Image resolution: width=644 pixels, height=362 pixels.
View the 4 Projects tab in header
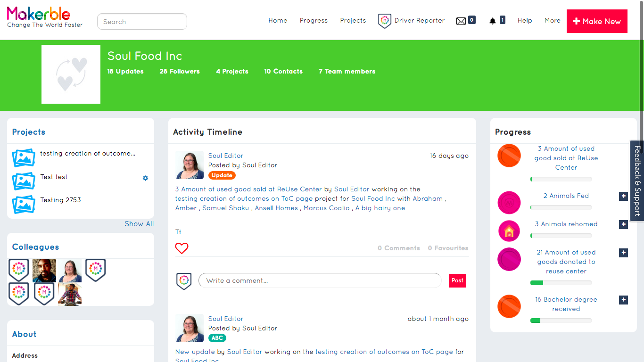(x=232, y=72)
